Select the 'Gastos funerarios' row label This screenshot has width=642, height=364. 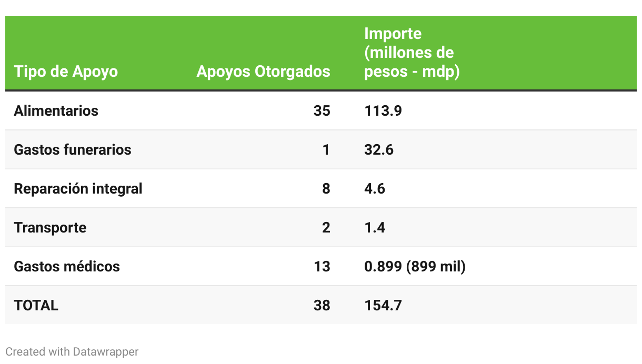[73, 150]
